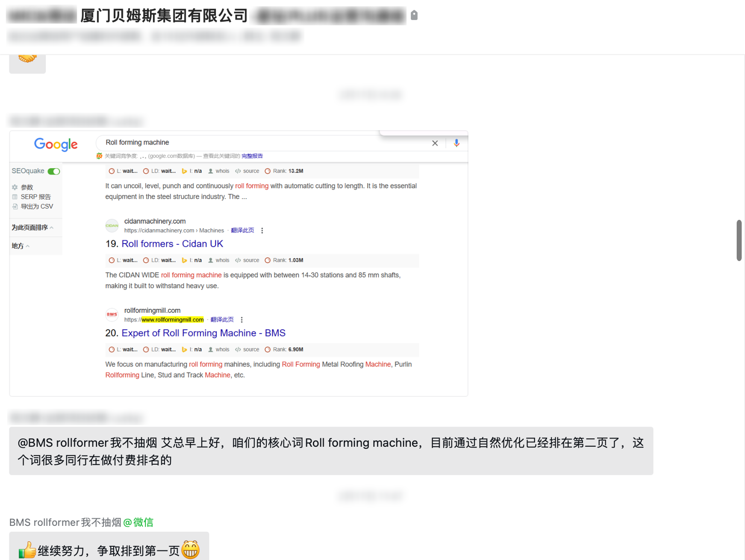745x560 pixels.
Task: Collapse the 为此页面排序 section
Action: [52, 227]
